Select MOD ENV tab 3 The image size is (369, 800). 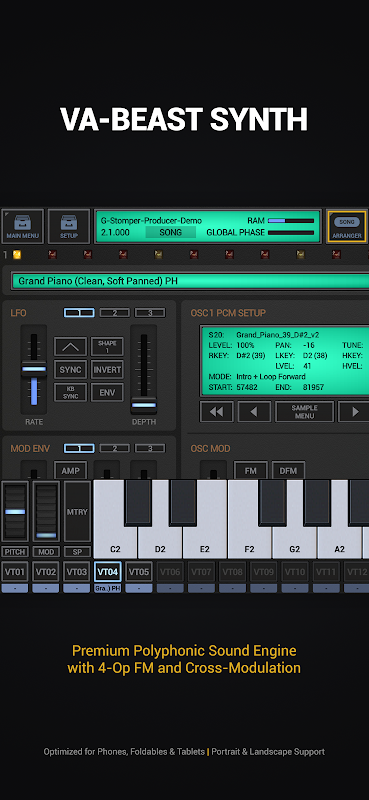pos(150,448)
